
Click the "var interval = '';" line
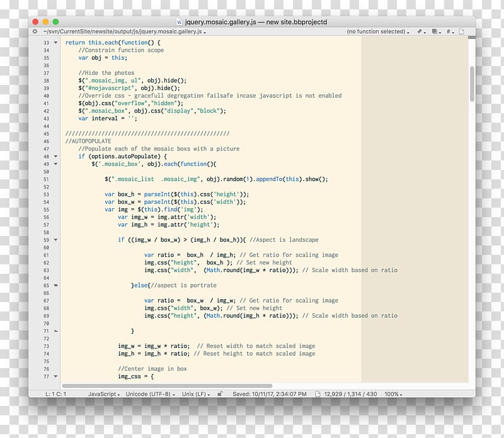(108, 118)
